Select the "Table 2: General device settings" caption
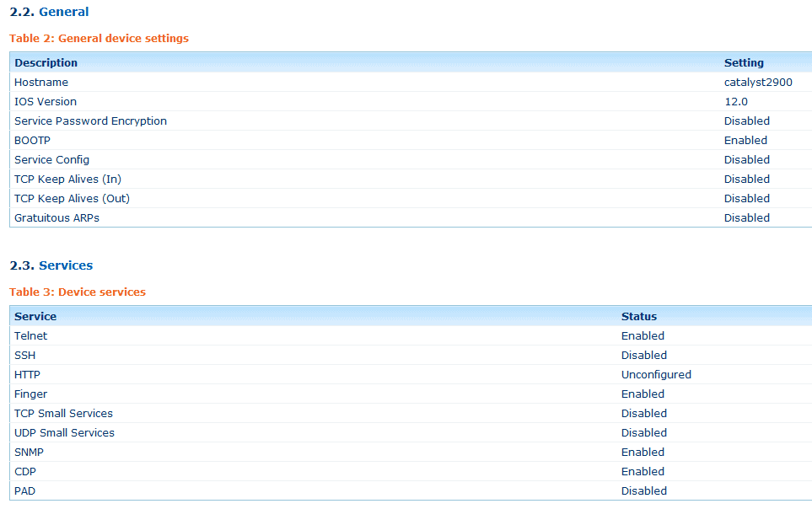This screenshot has height=509, width=812. click(x=99, y=38)
